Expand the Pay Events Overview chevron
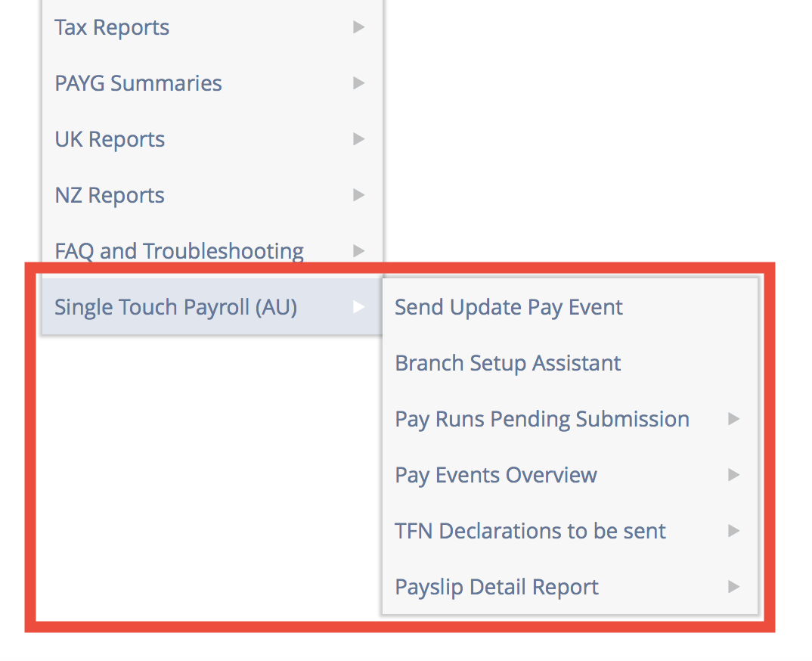 pos(733,475)
